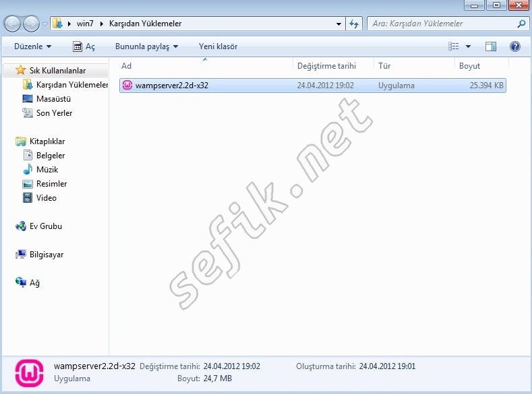Select the wampserver2.2d-x32 file row
The image size is (532, 394).
(313, 86)
